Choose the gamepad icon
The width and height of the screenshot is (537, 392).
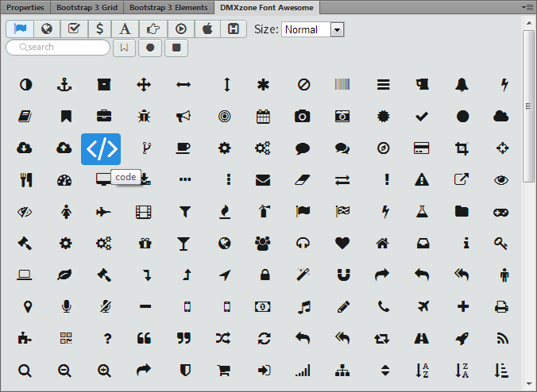[500, 213]
